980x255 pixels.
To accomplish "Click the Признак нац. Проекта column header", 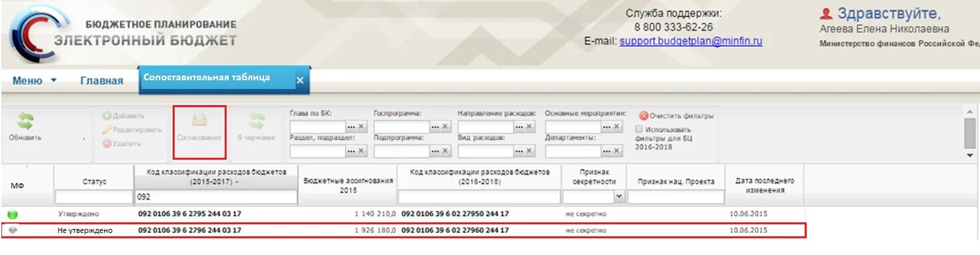I will pos(676,181).
